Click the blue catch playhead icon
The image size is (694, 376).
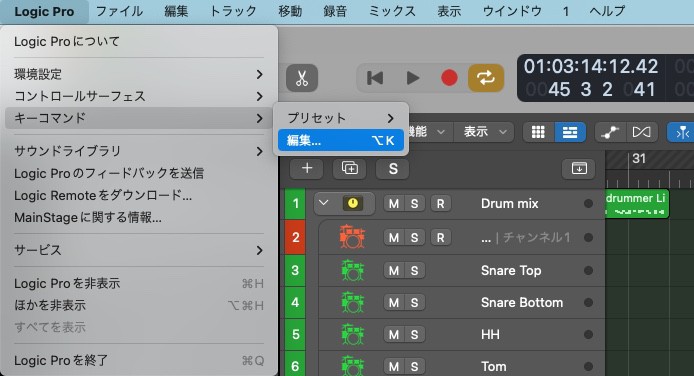(681, 132)
